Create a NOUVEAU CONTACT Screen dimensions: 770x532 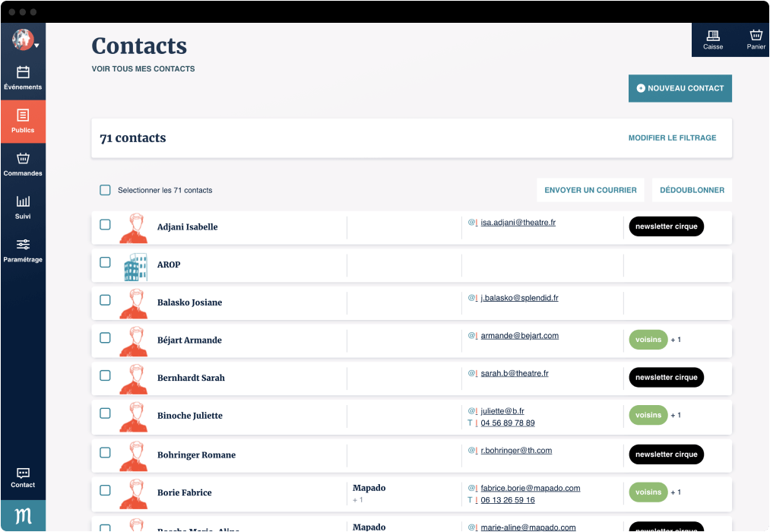680,88
